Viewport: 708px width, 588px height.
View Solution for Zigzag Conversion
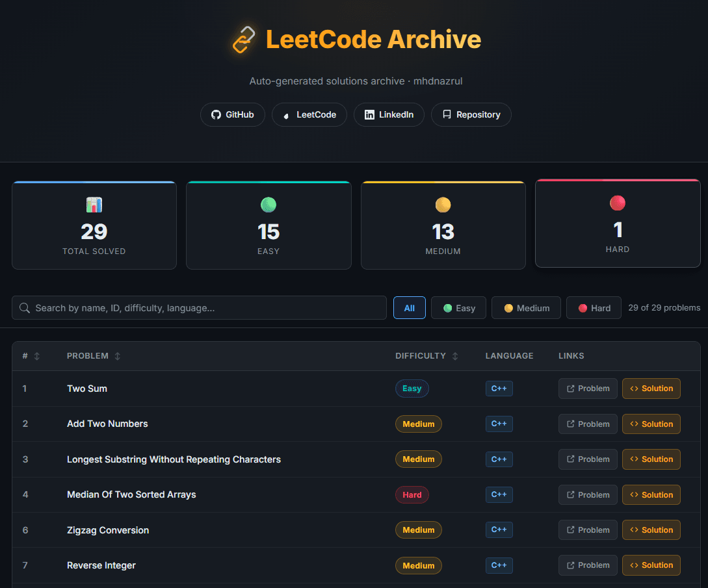coord(651,530)
